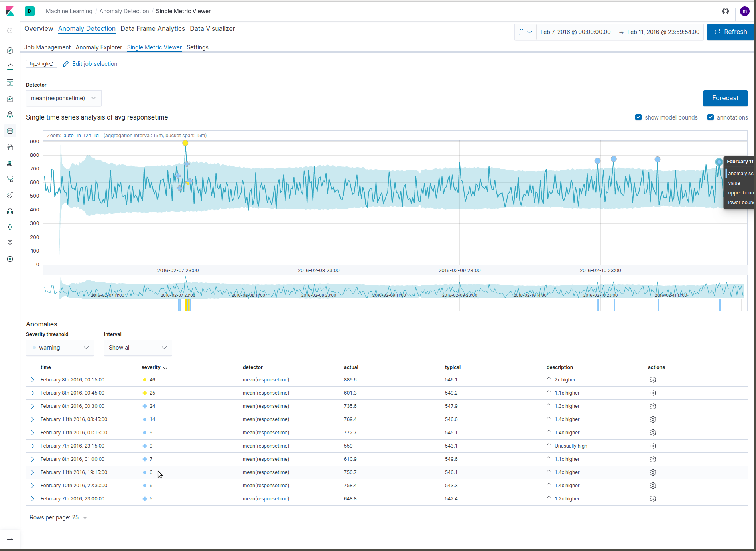Open Dev Tools wrench icon in sidebar
The height and width of the screenshot is (551, 756).
10,243
